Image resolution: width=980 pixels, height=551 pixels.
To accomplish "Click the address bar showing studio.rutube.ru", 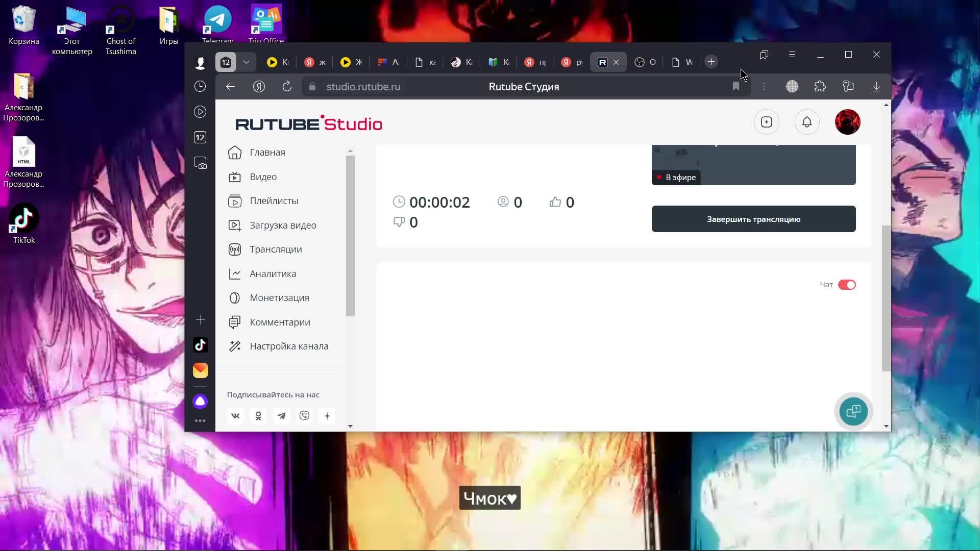I will pos(526,87).
